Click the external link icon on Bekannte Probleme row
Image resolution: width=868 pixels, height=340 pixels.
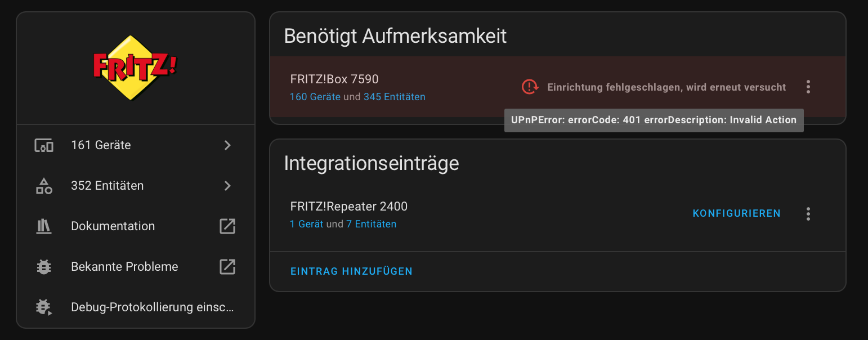pyautogui.click(x=227, y=267)
